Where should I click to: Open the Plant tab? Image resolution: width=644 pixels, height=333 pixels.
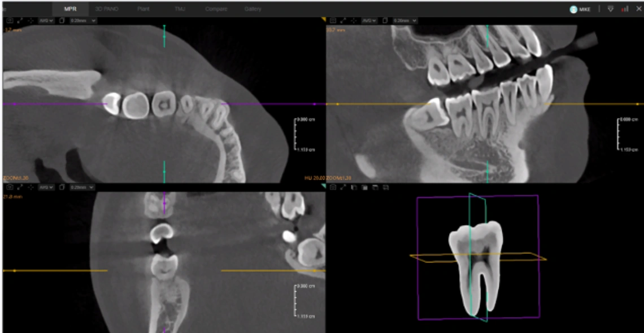pyautogui.click(x=143, y=8)
